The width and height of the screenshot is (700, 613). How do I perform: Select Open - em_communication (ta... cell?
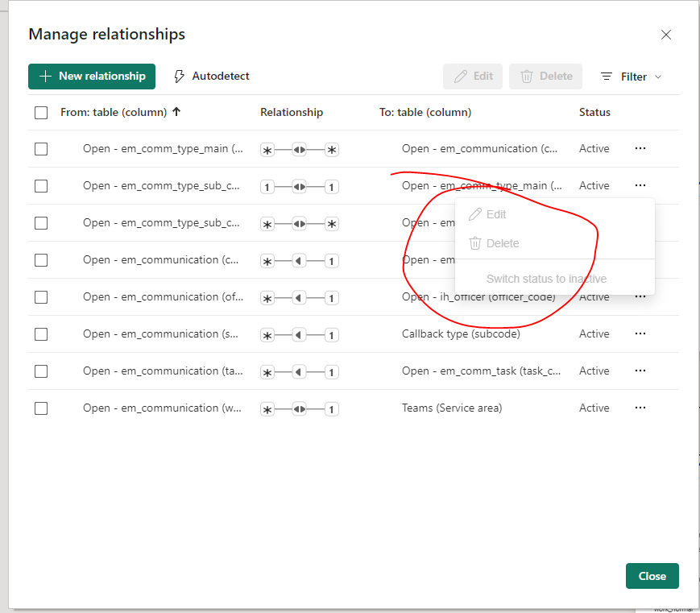point(163,371)
